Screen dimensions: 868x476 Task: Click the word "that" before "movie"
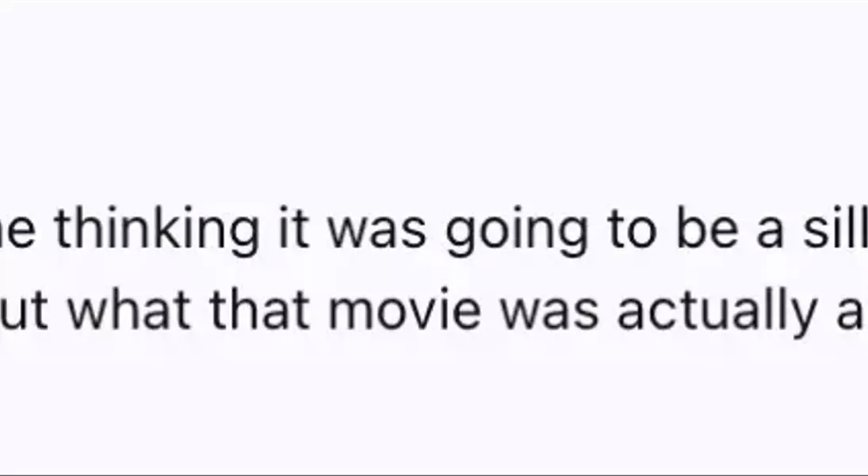[260, 309]
